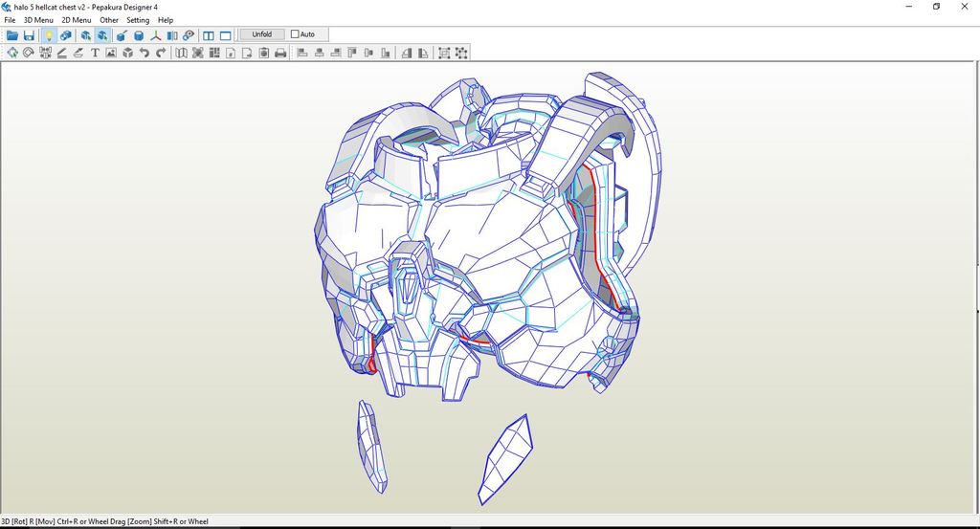Viewport: 980px width, 529px height.
Task: Click the align horizontal center icon
Action: [x=319, y=53]
